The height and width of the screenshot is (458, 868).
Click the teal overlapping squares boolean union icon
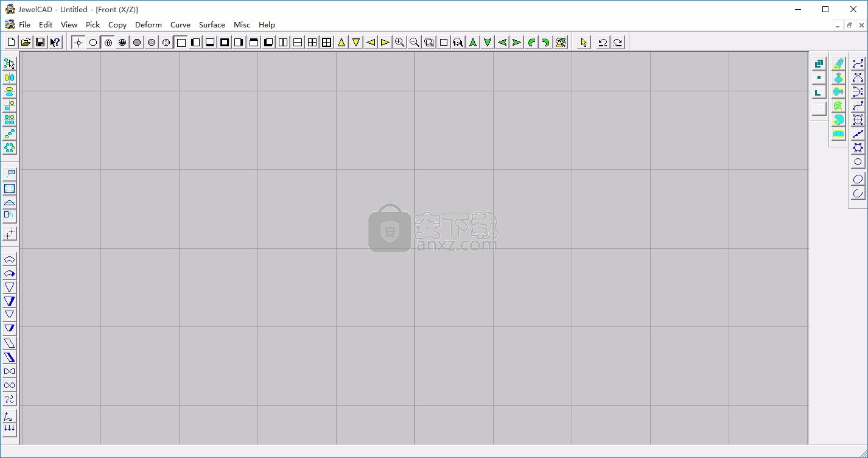click(x=819, y=63)
